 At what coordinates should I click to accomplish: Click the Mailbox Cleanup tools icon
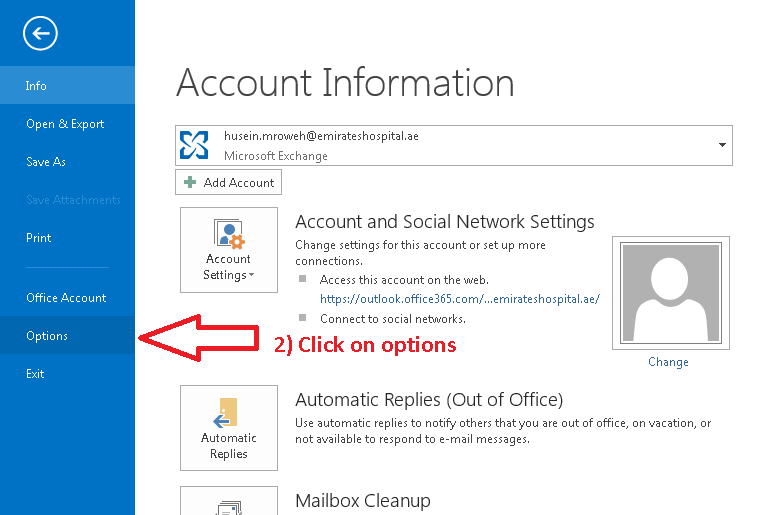pos(229,508)
